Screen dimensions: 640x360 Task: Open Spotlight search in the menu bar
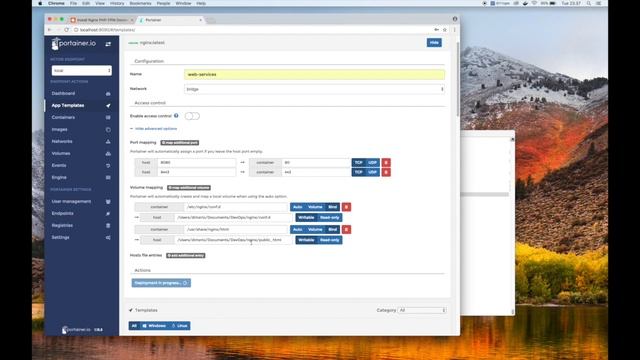tap(589, 3)
